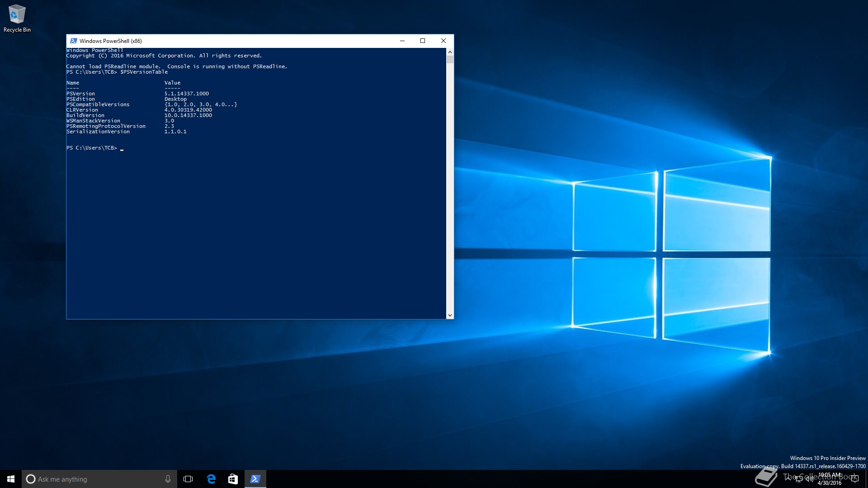Maximize the Windows PowerShell window
This screenshot has width=868, height=488.
tap(423, 41)
